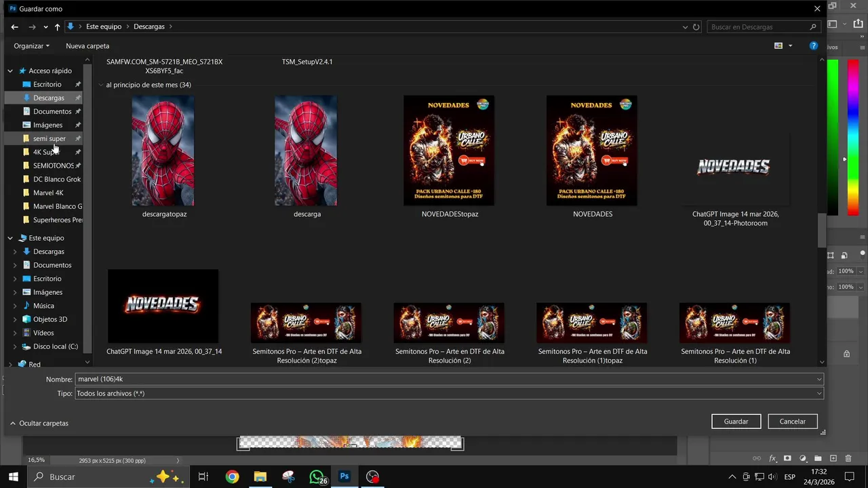Open the recent locations chevron

click(x=45, y=27)
